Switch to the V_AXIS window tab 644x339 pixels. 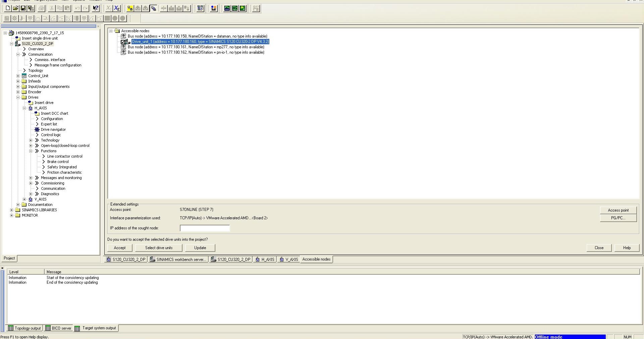click(x=289, y=259)
